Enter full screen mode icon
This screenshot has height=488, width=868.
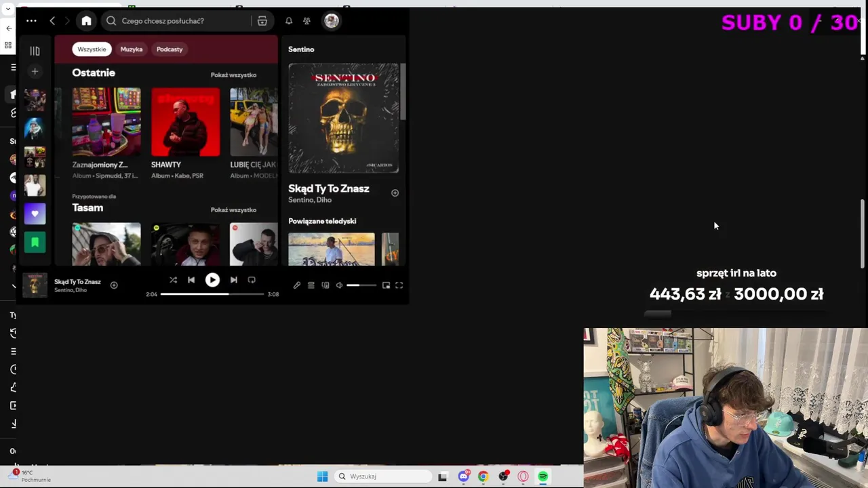point(399,285)
